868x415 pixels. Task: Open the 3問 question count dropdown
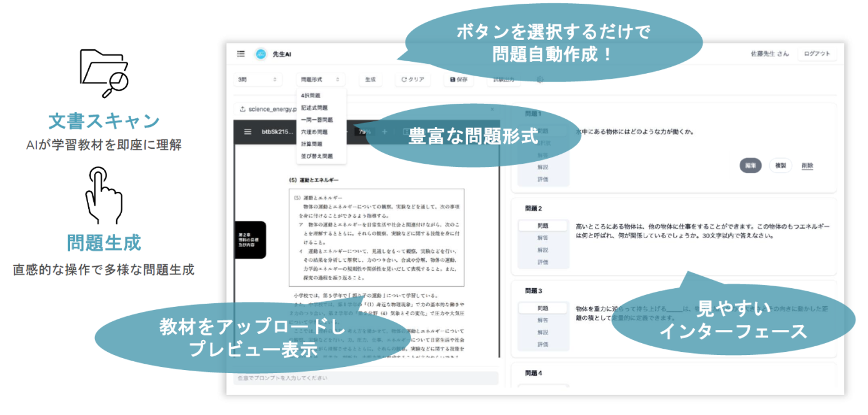click(257, 79)
